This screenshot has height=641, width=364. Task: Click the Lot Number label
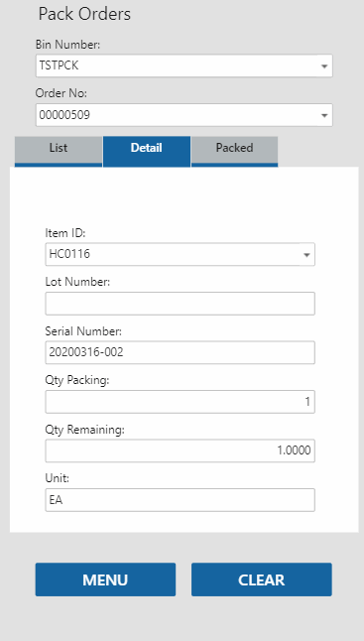(x=77, y=282)
